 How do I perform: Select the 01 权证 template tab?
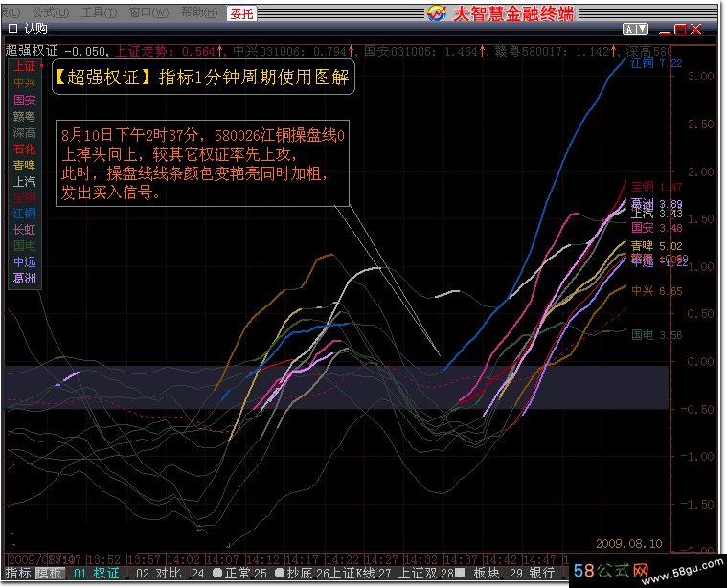click(x=97, y=574)
